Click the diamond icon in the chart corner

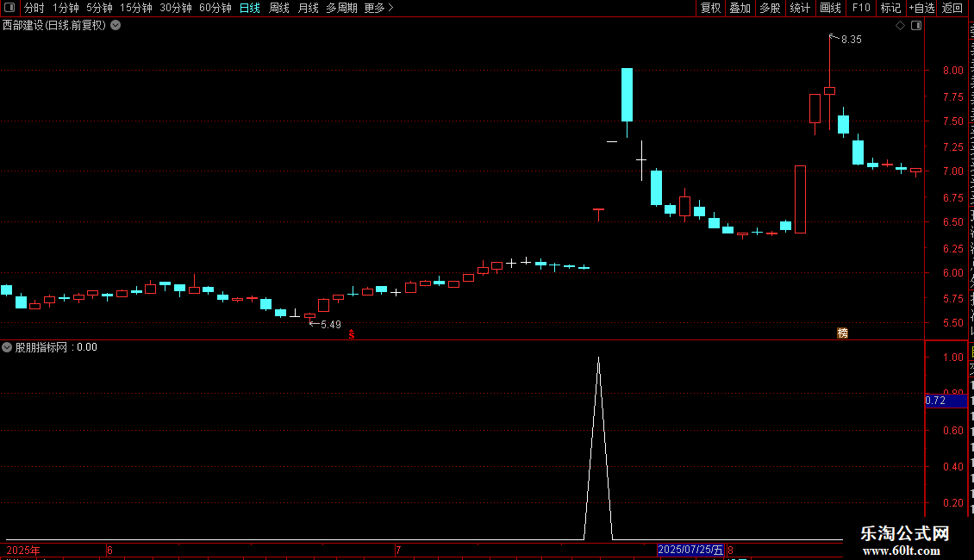tap(900, 26)
